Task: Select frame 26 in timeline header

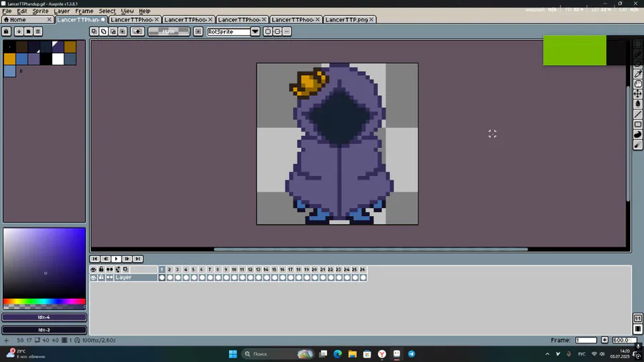Action: coord(363,269)
